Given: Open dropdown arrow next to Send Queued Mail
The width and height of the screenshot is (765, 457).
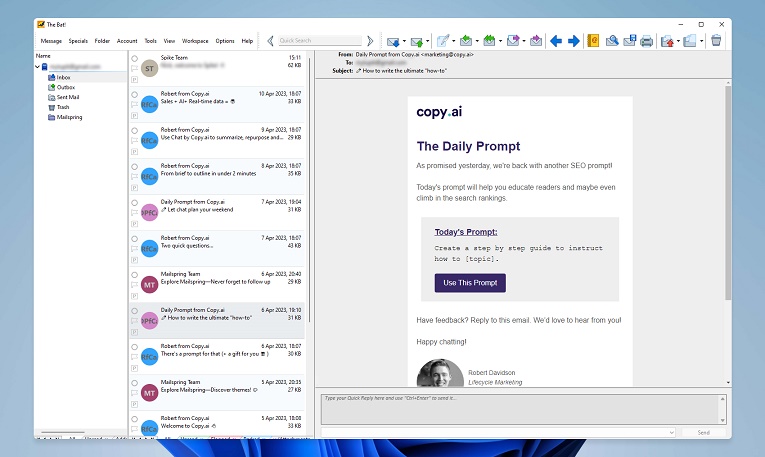Looking at the screenshot, I should (x=427, y=41).
